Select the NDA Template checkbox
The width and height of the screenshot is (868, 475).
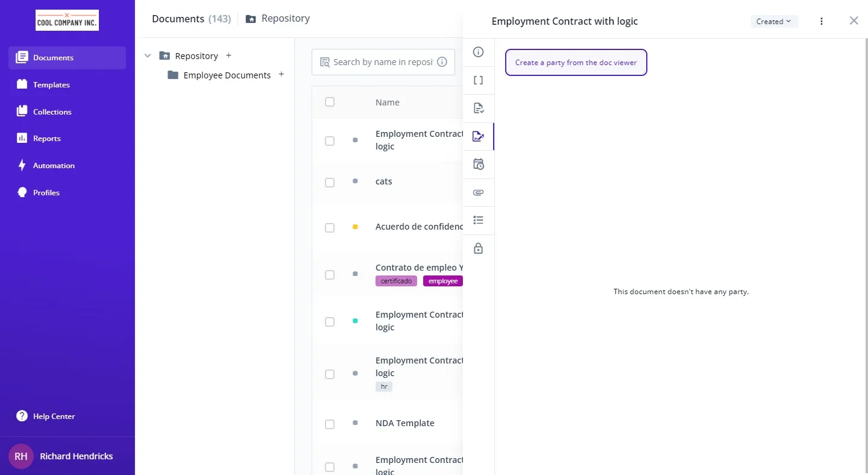330,424
